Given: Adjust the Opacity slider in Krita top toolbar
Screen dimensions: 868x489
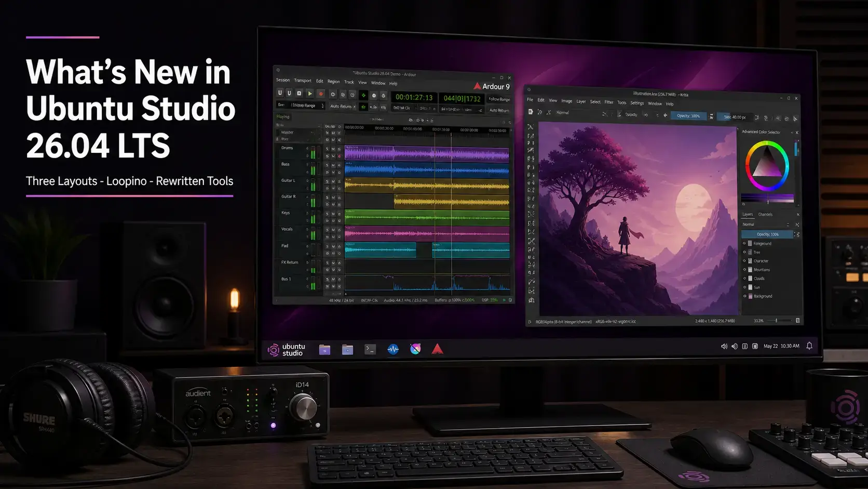Looking at the screenshot, I should (688, 116).
